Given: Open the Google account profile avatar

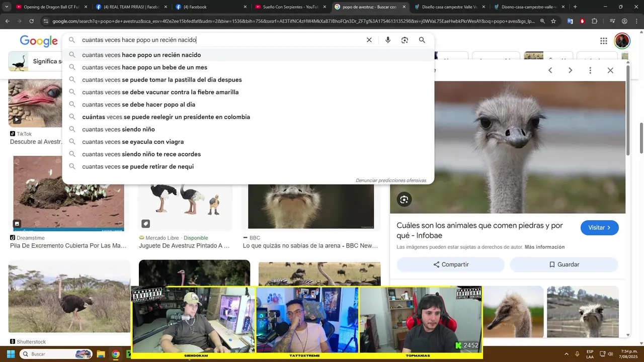Looking at the screenshot, I should [622, 41].
